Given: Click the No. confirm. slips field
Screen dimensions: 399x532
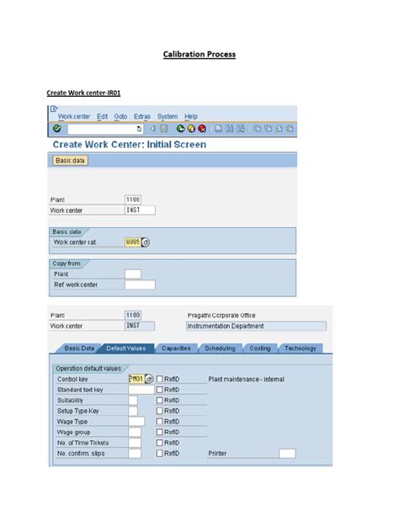Looking at the screenshot, I should (x=135, y=453).
